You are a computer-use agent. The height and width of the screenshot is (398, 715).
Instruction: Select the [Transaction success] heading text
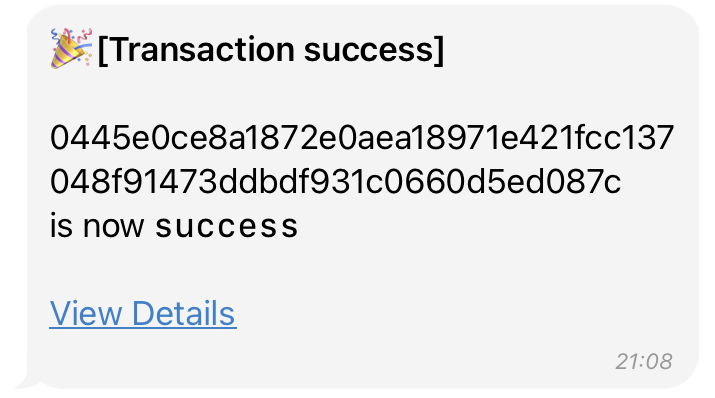click(x=271, y=50)
